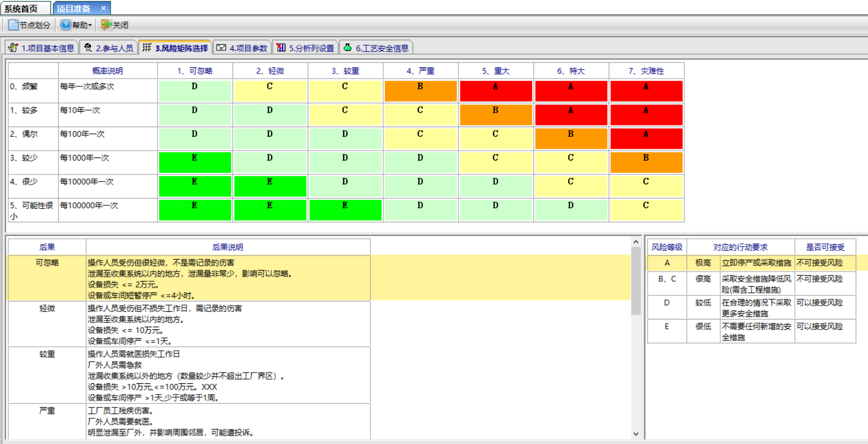Click the 每年一次或多次 probability description
Viewport: 868px width, 444px height.
coord(108,91)
